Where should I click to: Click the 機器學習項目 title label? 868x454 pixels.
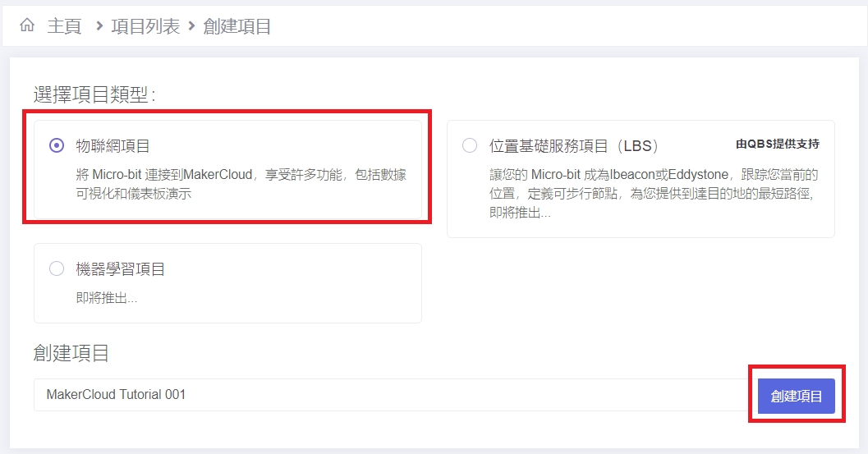pos(120,269)
